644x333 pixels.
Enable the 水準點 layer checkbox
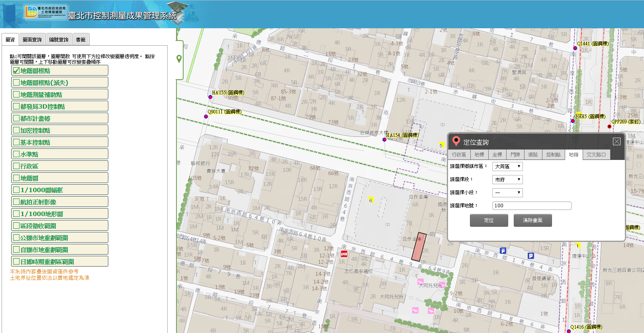[x=16, y=154]
